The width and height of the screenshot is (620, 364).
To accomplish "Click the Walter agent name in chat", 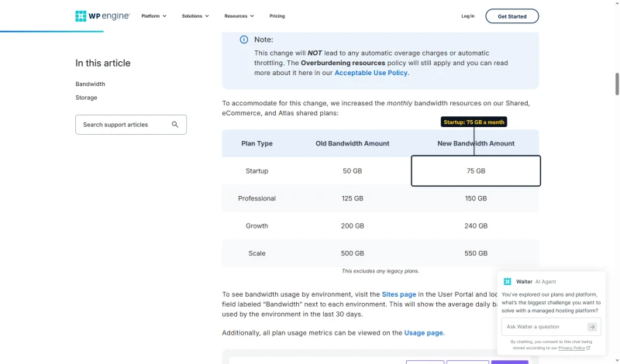I will pos(524,282).
